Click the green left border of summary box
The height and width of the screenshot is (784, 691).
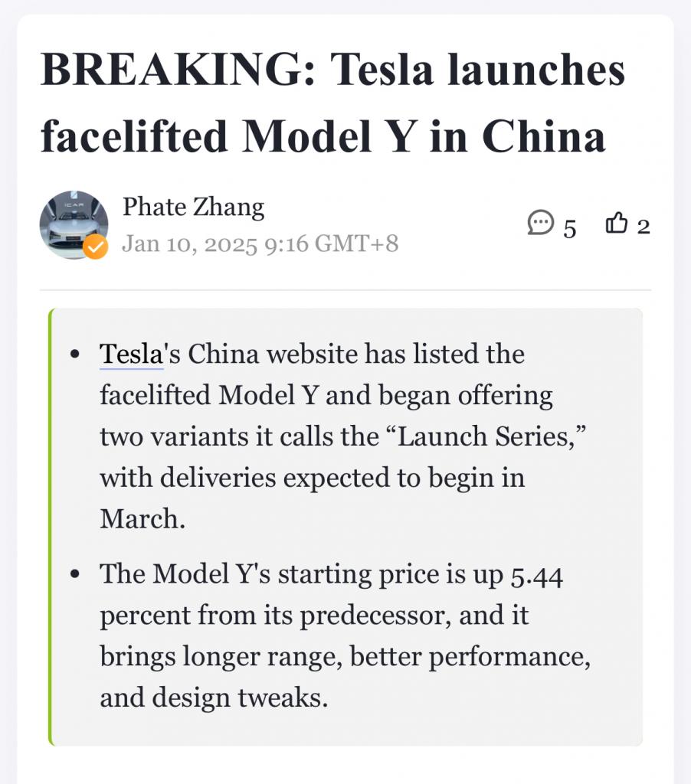click(51, 527)
